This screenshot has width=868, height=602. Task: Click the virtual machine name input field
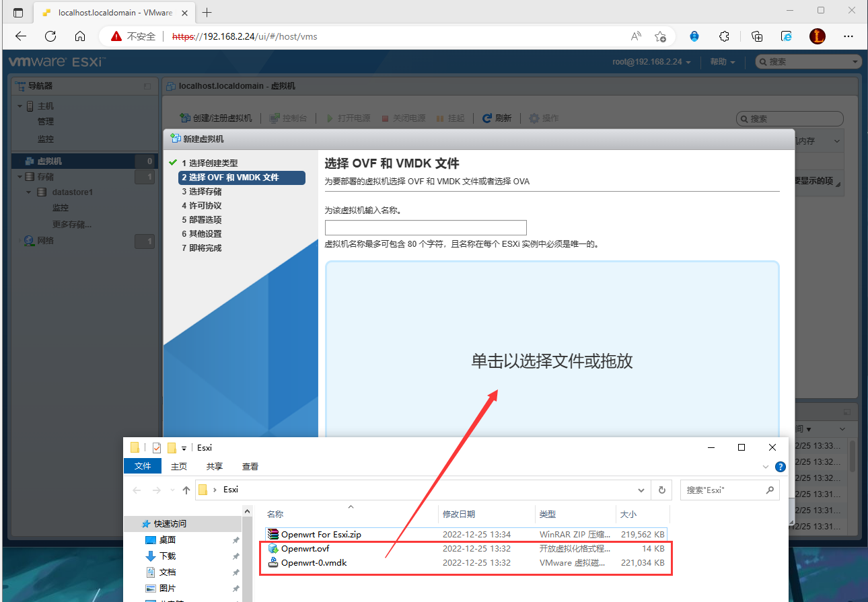(425, 227)
